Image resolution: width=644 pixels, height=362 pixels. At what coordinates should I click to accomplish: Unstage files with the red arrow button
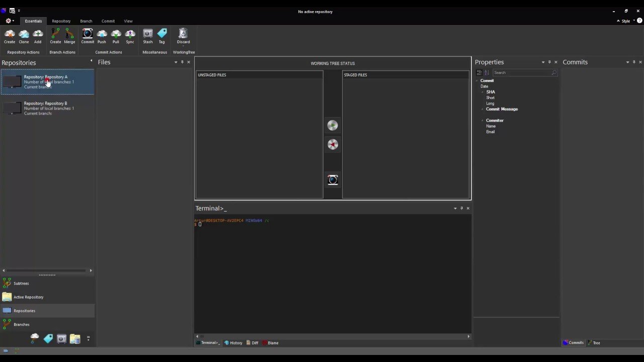coord(333,145)
